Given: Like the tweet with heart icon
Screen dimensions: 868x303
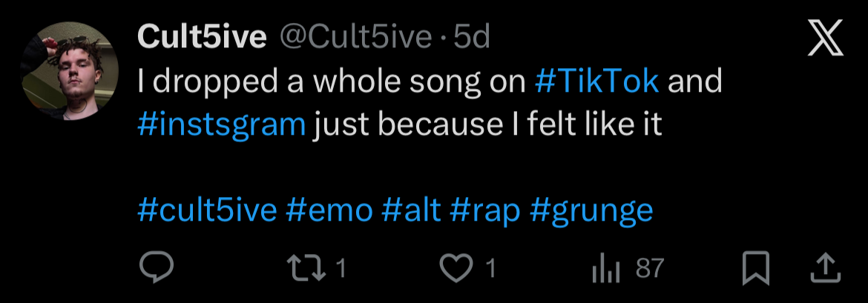Looking at the screenshot, I should tap(456, 268).
